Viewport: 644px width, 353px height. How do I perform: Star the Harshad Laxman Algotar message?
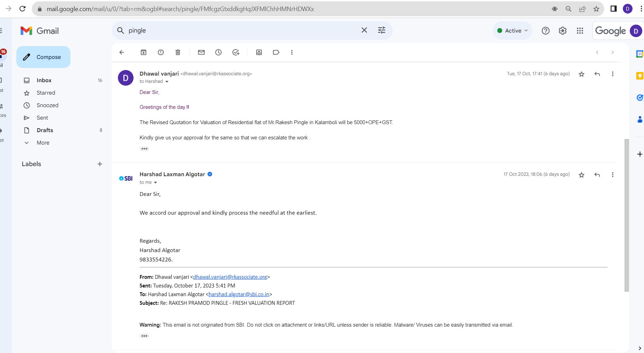coord(582,175)
